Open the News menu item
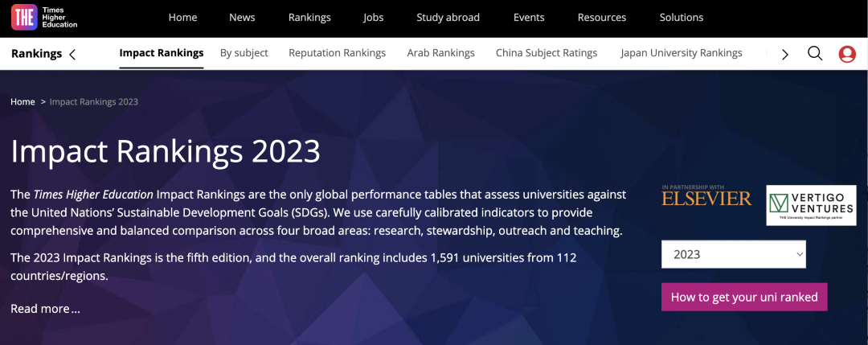868x345 pixels. click(242, 17)
